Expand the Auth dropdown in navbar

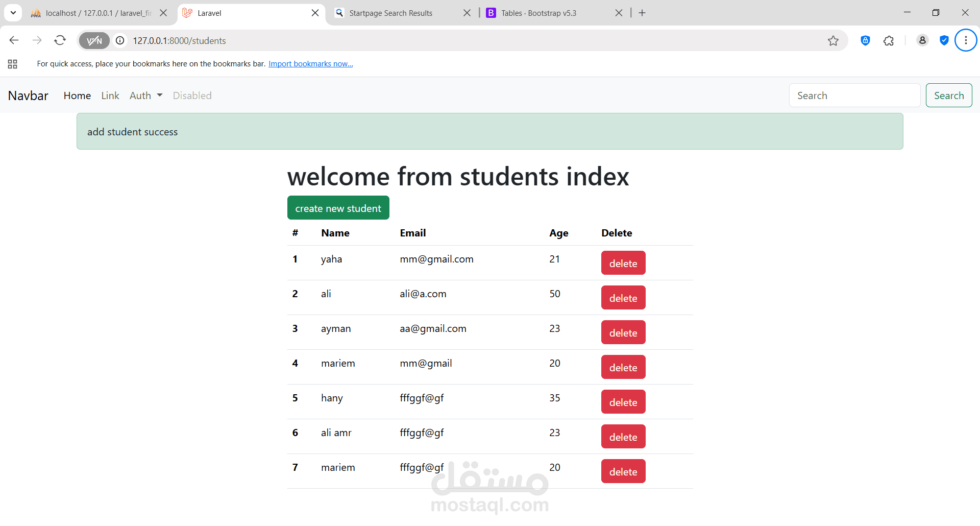pyautogui.click(x=146, y=95)
